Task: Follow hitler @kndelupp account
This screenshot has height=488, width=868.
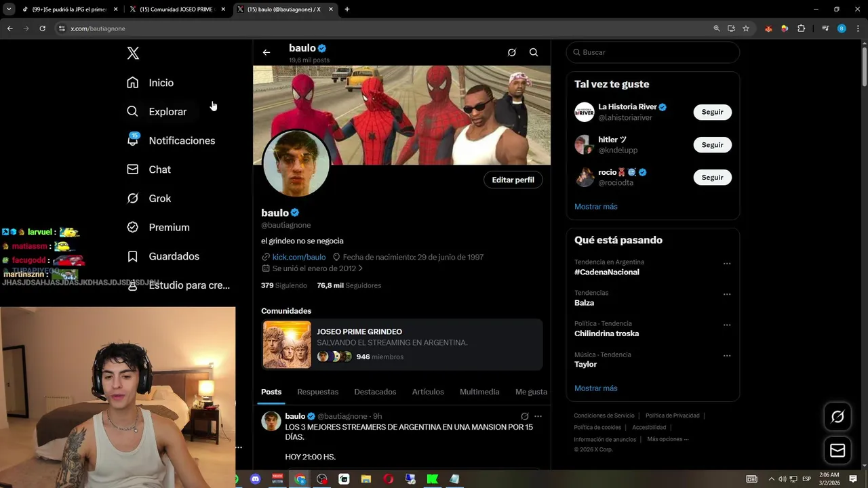Action: point(712,144)
